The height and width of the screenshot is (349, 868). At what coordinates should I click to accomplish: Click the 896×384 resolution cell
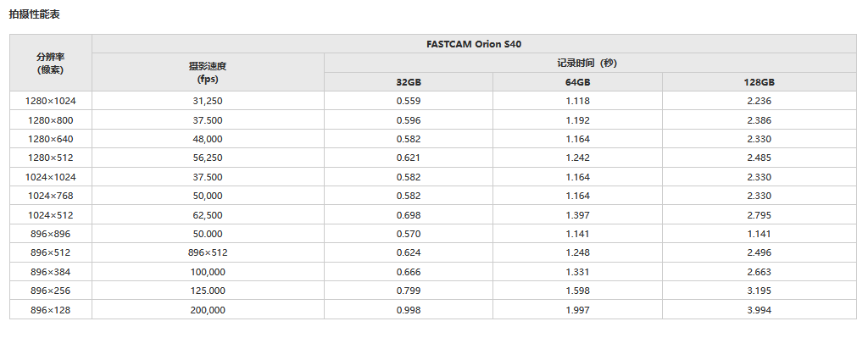tap(51, 272)
